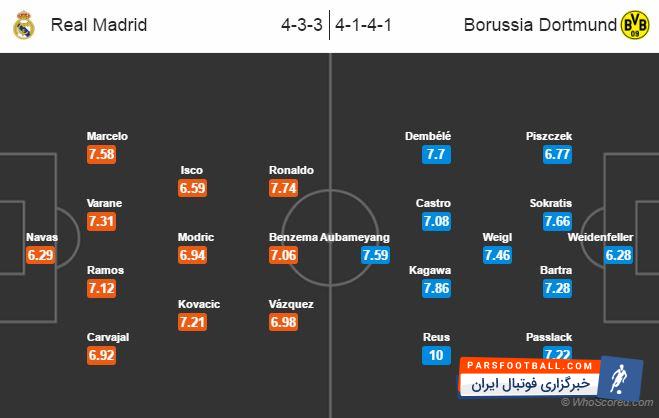Image resolution: width=659 pixels, height=418 pixels.
Task: Click Benzema's 7.06 rating badge
Action: click(x=285, y=255)
